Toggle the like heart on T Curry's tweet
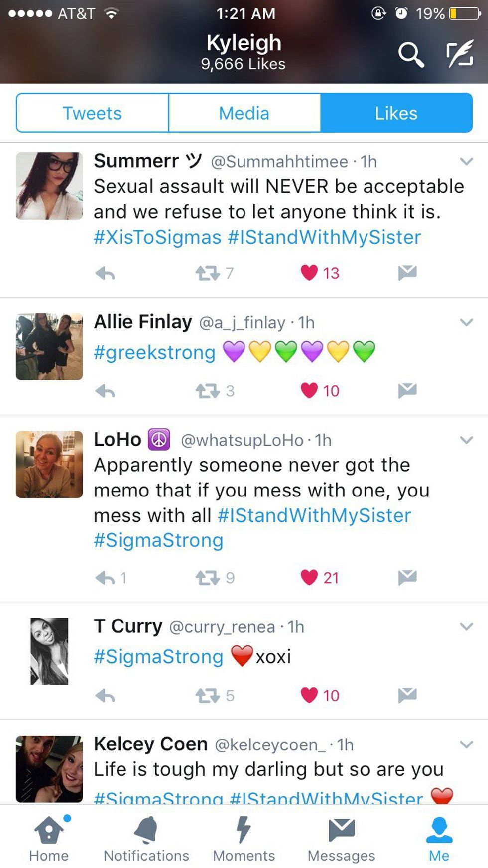This screenshot has width=488, height=868. click(309, 695)
